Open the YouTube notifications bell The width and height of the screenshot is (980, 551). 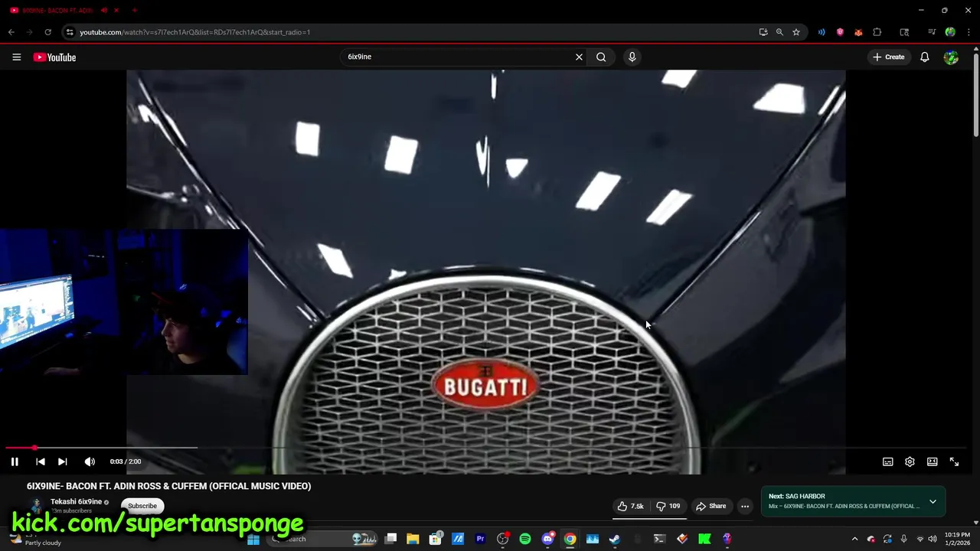[924, 57]
